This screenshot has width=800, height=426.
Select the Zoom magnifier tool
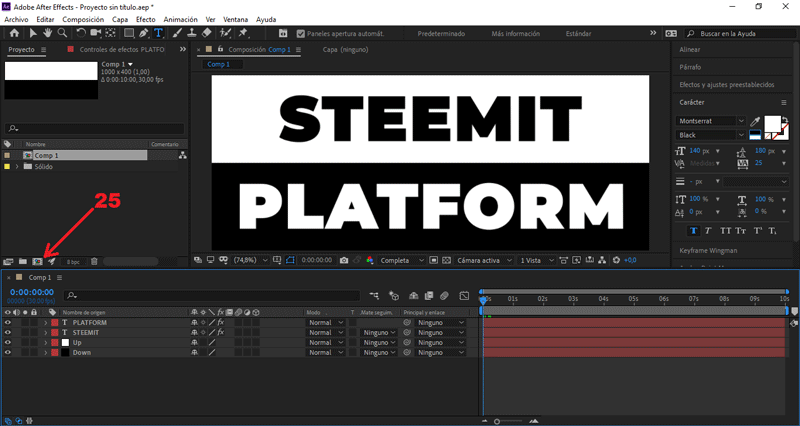pos(62,33)
